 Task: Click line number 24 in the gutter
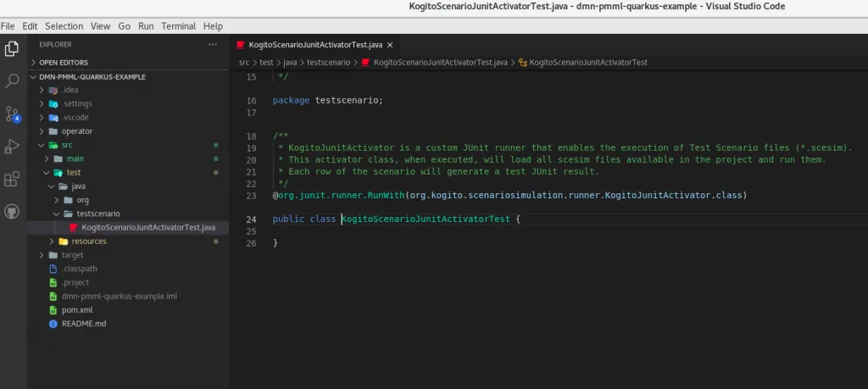pyautogui.click(x=251, y=220)
